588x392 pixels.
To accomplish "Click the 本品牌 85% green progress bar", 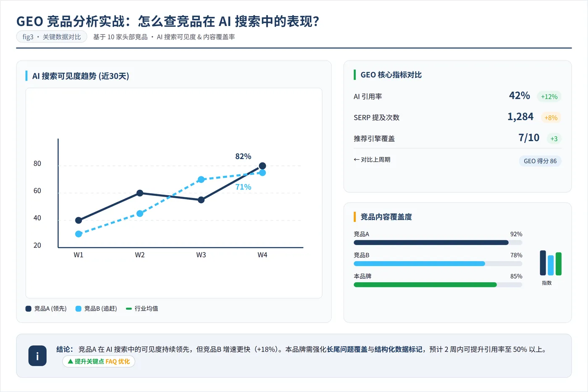I will point(438,284).
